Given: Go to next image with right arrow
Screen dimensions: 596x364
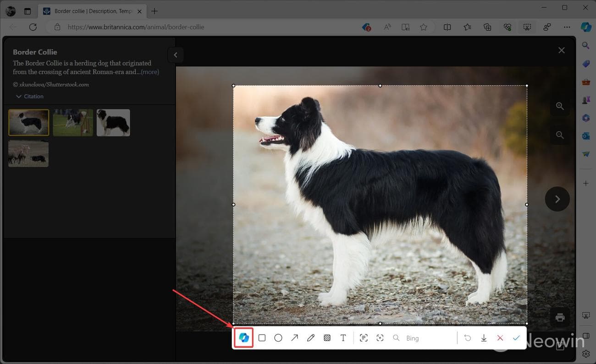Looking at the screenshot, I should 557,199.
